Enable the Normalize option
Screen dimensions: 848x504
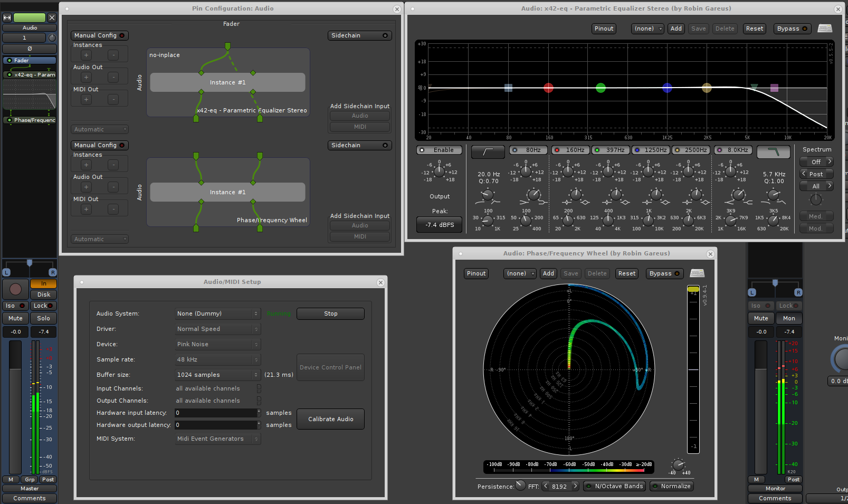[x=671, y=486]
